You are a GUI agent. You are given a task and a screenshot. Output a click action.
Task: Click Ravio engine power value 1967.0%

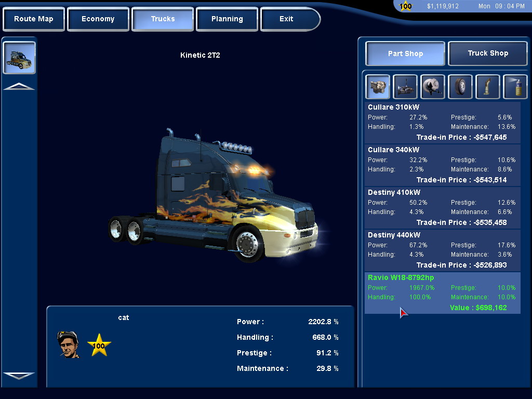pyautogui.click(x=422, y=288)
